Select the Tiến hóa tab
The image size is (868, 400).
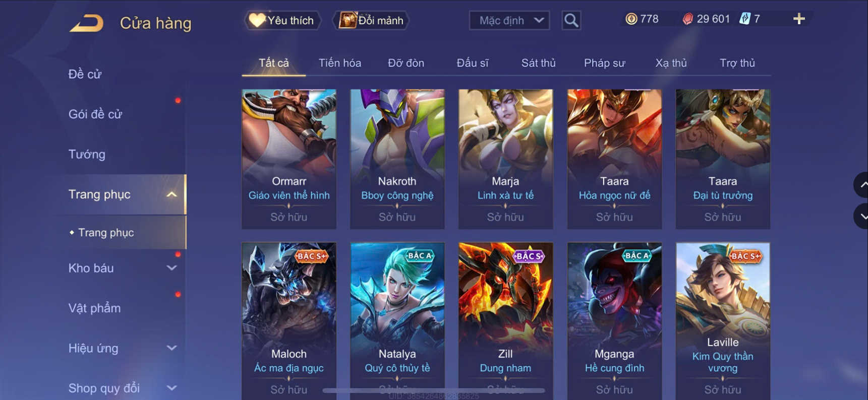pos(339,63)
